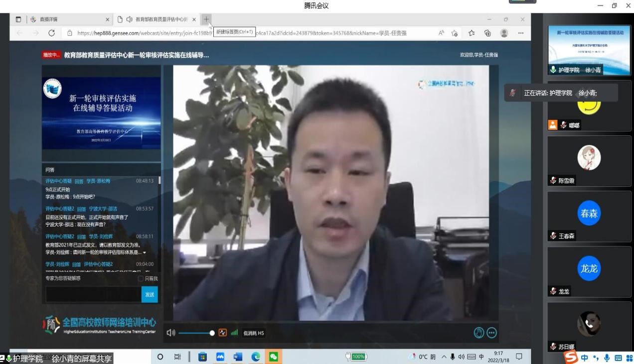The image size is (634, 364).
Task: Open the player's more options ellipsis
Action: click(x=491, y=333)
